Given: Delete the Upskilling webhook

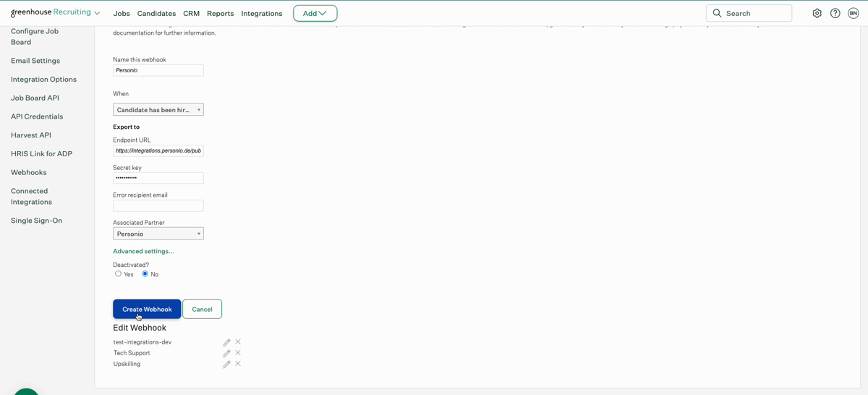Looking at the screenshot, I should (x=238, y=364).
